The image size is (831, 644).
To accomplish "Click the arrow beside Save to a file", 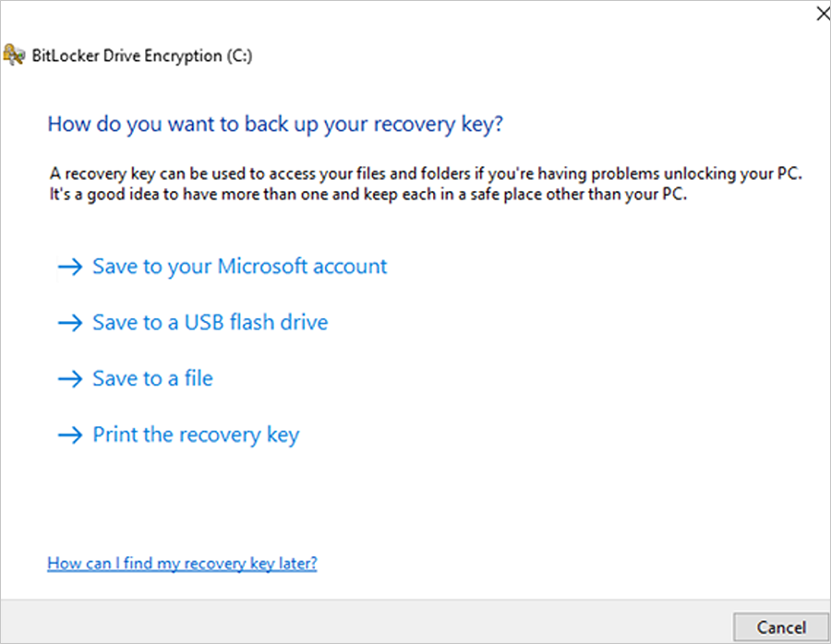I will (70, 378).
